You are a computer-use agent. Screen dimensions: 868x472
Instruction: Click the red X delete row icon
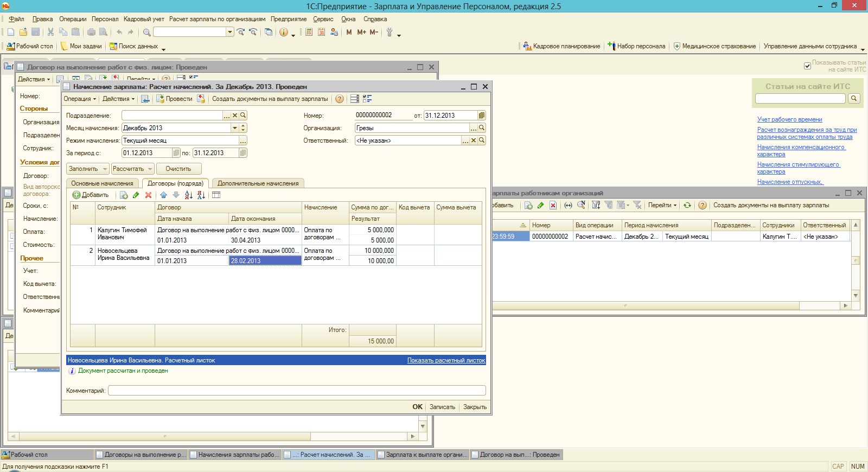tap(148, 195)
